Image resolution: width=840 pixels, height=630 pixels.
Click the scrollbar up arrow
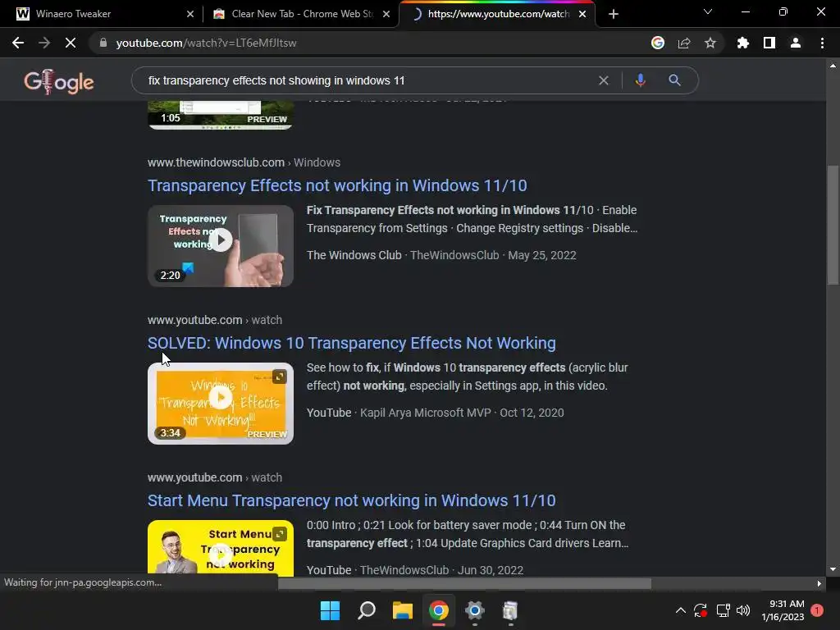click(x=833, y=66)
